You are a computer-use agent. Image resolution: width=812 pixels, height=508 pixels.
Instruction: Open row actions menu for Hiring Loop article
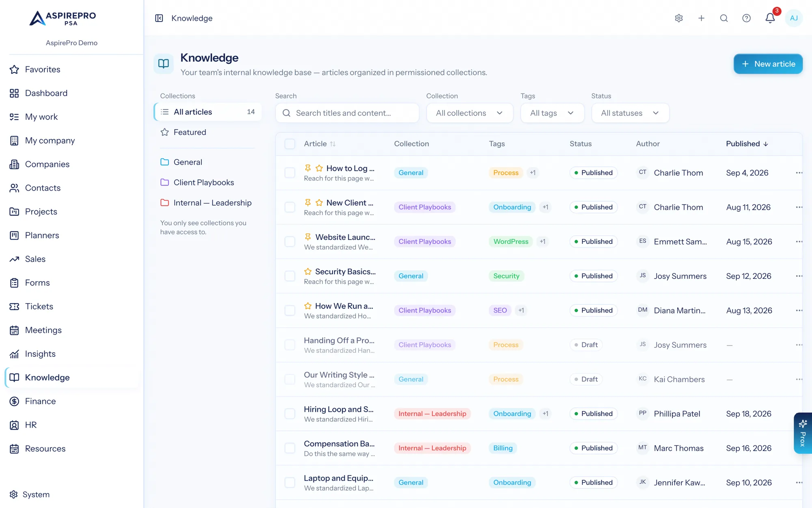(799, 414)
